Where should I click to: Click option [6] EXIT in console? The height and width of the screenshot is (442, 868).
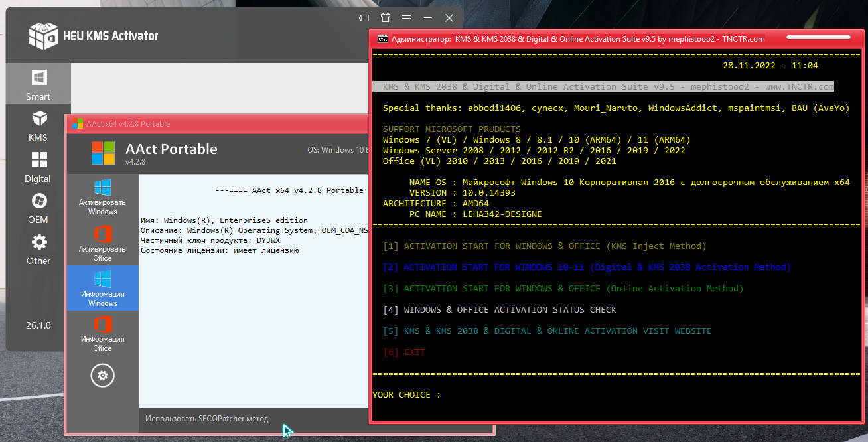[404, 352]
